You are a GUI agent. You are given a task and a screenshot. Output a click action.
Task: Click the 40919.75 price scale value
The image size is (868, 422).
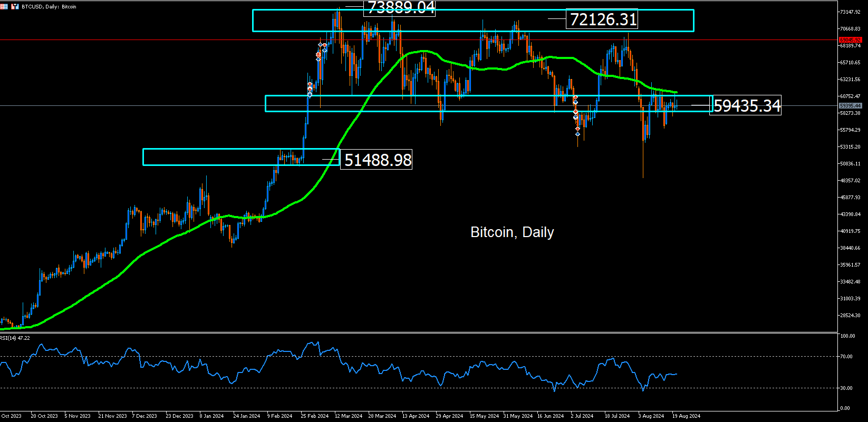[851, 231]
